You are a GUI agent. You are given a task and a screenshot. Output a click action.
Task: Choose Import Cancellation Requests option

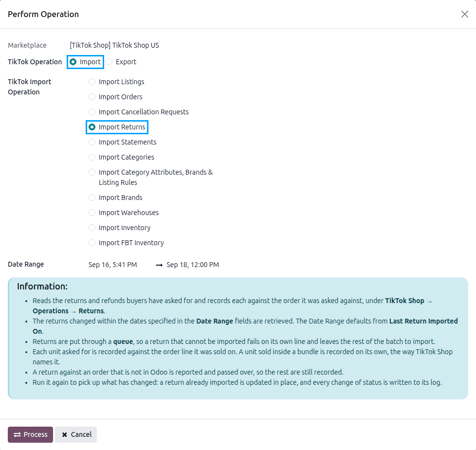point(138,112)
